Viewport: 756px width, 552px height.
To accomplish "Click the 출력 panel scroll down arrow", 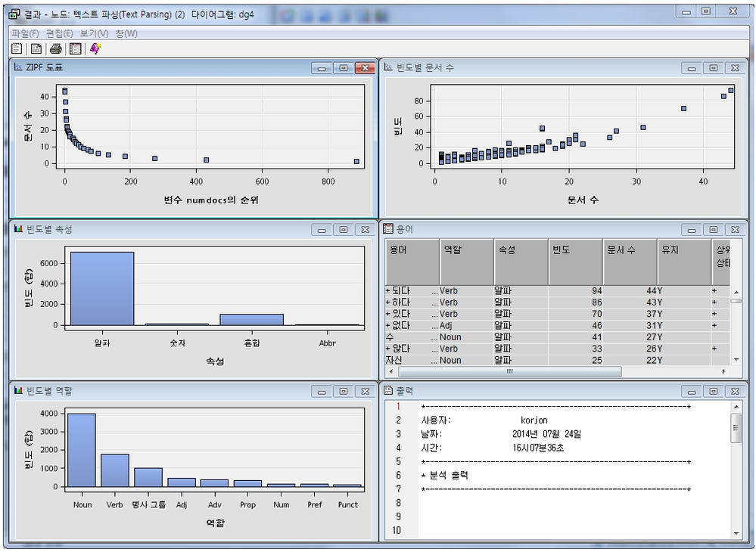I will pos(736,534).
